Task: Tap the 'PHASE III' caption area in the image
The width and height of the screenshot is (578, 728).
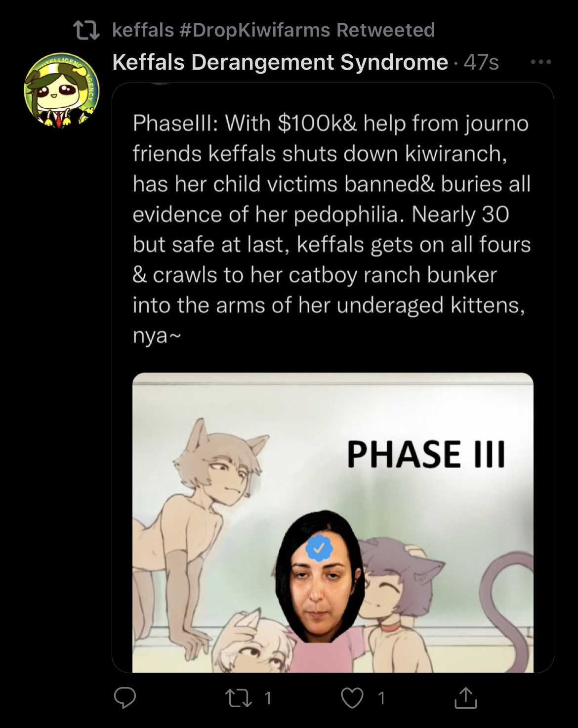Action: [x=426, y=454]
